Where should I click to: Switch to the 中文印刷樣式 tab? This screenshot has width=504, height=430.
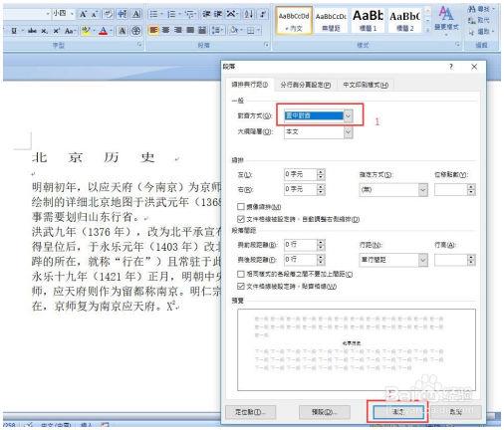click(366, 85)
